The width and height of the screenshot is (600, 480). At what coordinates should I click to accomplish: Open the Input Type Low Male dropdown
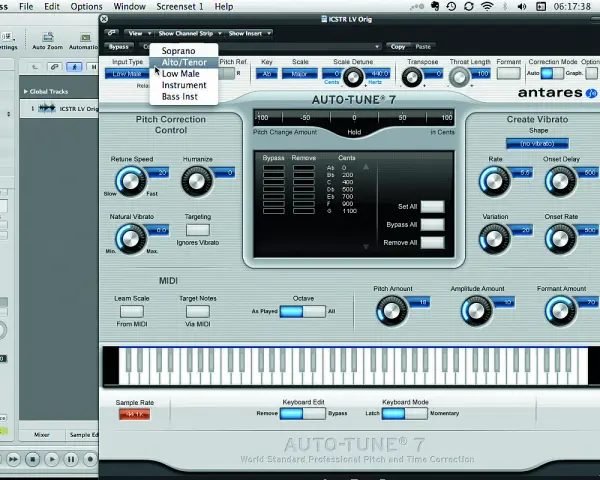(127, 73)
